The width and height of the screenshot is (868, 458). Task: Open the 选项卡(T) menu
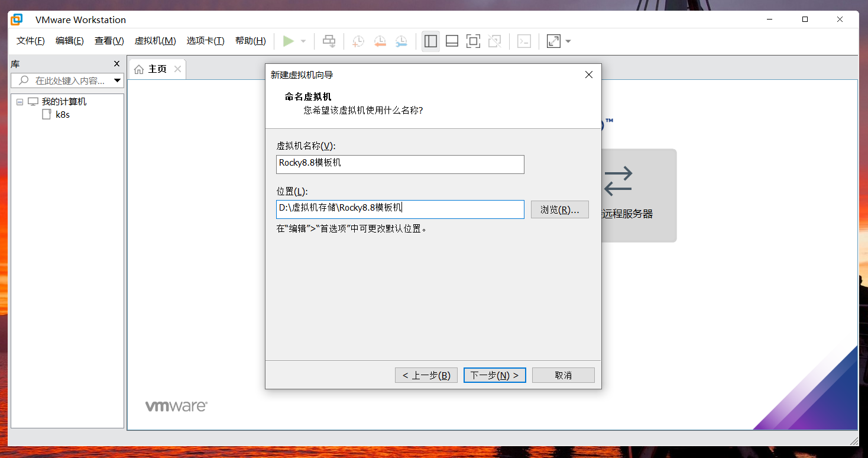tap(206, 41)
